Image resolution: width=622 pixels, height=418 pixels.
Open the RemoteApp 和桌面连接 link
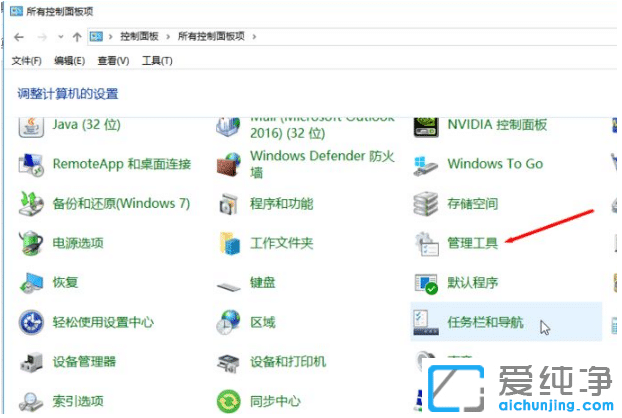[x=122, y=164]
